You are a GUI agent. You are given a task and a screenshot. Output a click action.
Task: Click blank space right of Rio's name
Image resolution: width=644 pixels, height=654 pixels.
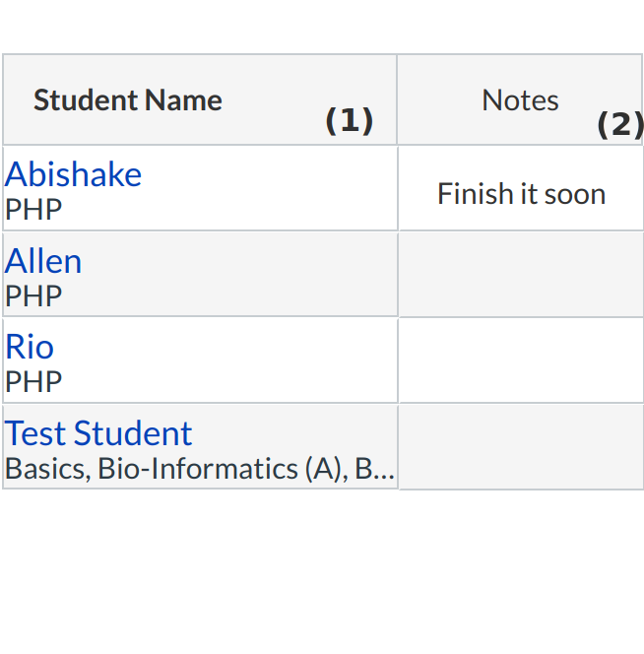click(226, 348)
